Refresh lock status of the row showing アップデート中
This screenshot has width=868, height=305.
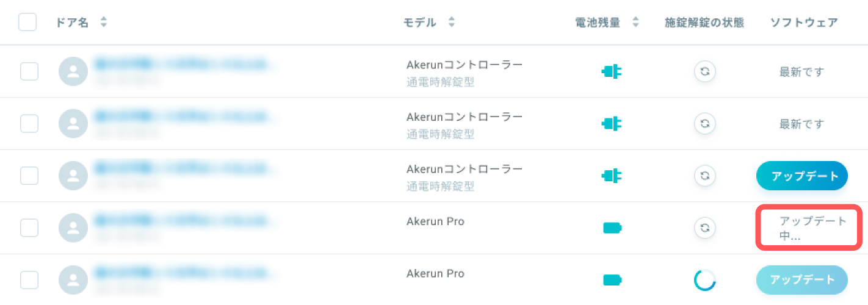pos(704,228)
